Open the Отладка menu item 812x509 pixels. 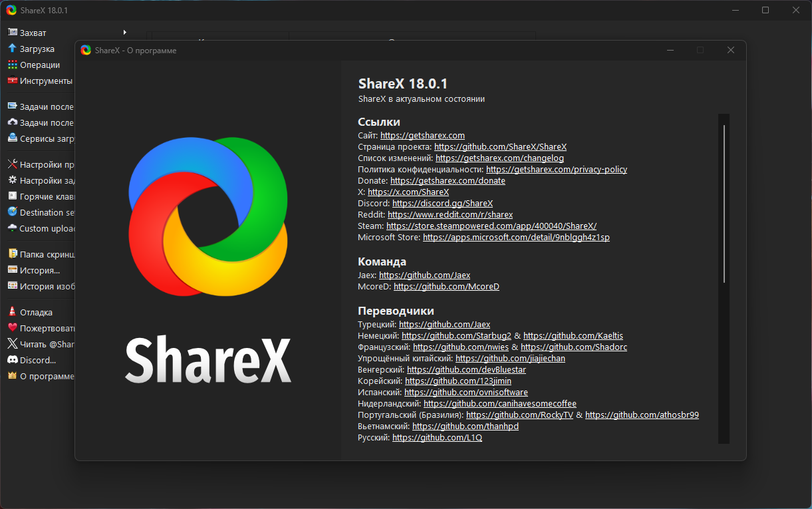tap(36, 312)
